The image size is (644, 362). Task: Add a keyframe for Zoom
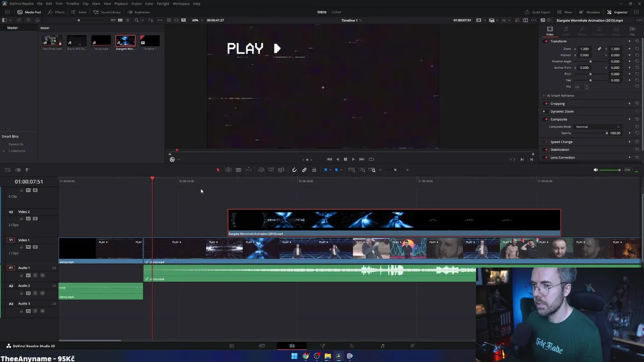629,49
